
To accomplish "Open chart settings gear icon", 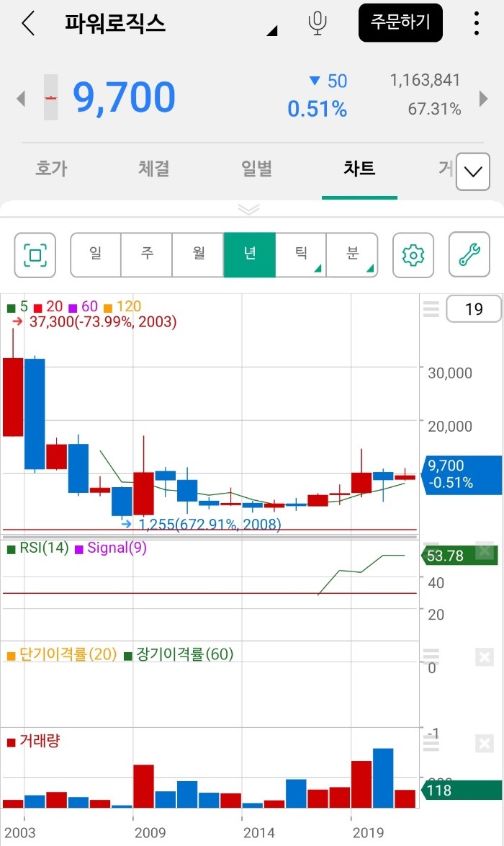I will coord(413,255).
